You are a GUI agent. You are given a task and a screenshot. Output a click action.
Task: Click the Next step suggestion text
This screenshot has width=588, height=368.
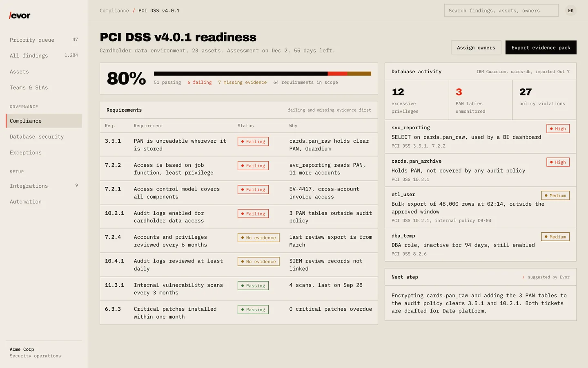[x=479, y=303]
